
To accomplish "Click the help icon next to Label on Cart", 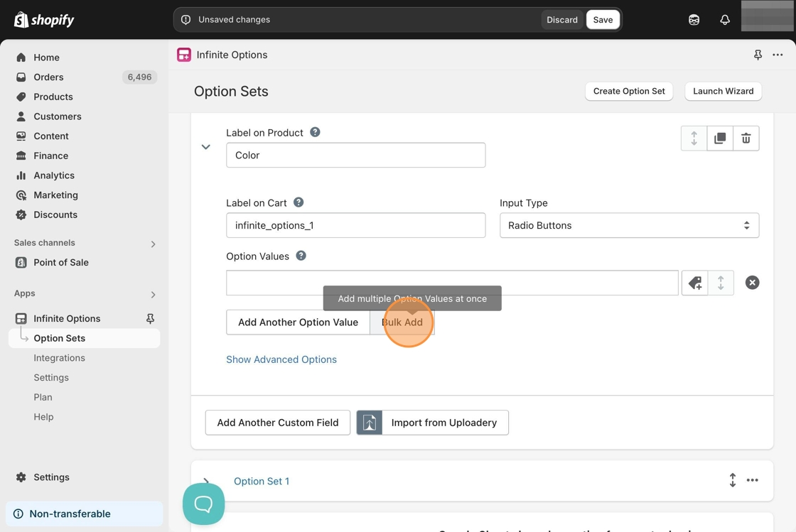I will pyautogui.click(x=298, y=202).
